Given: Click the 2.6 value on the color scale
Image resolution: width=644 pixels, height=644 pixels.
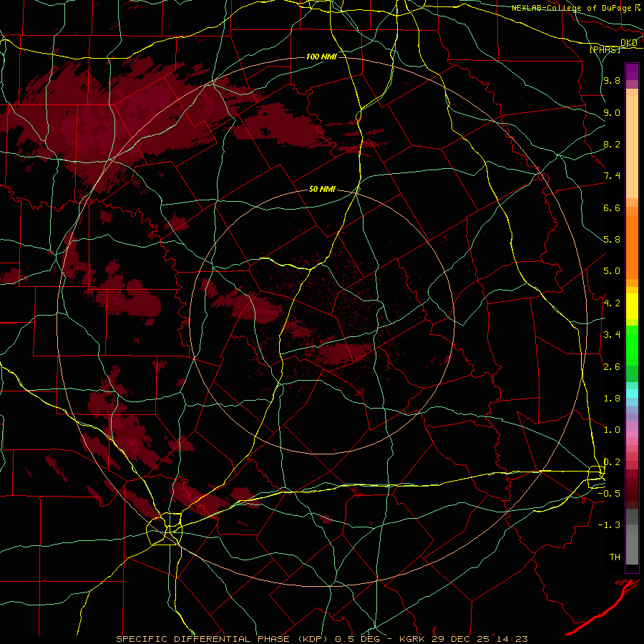Looking at the screenshot, I should [x=612, y=367].
